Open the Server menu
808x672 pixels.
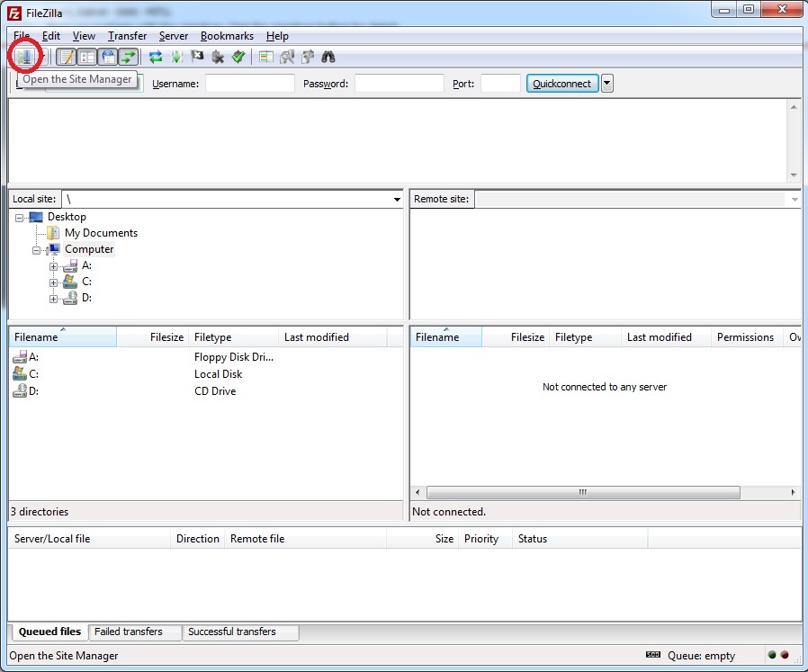(x=173, y=36)
